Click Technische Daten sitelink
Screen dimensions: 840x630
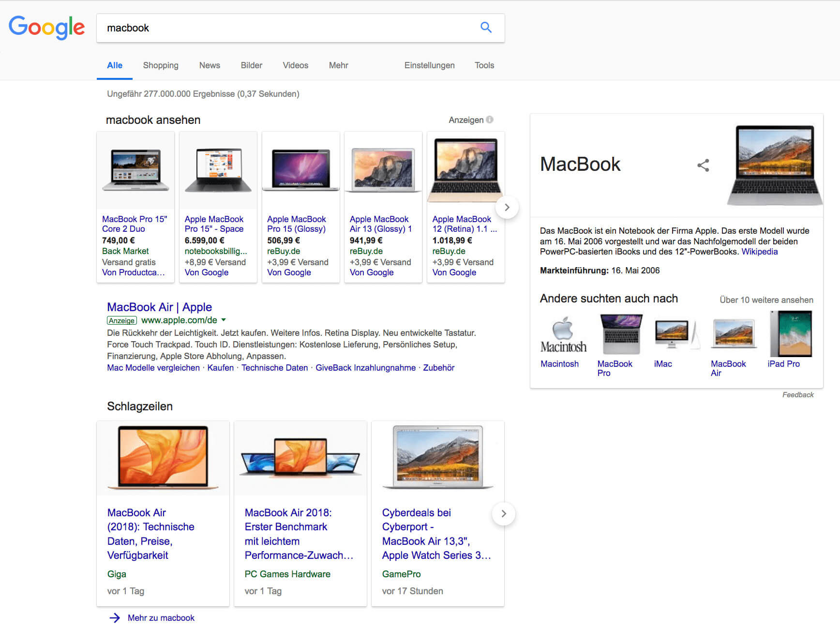point(275,368)
